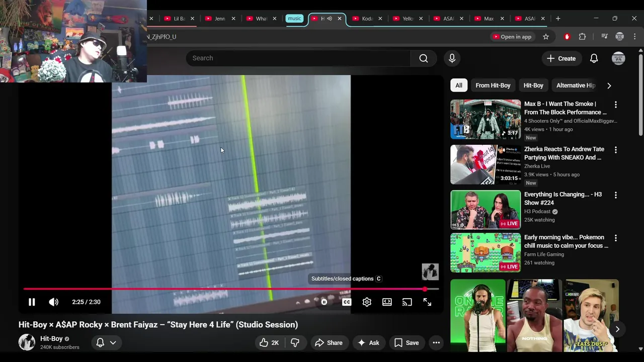
Task: Show next Shorts with the right arrow
Action: point(617,329)
